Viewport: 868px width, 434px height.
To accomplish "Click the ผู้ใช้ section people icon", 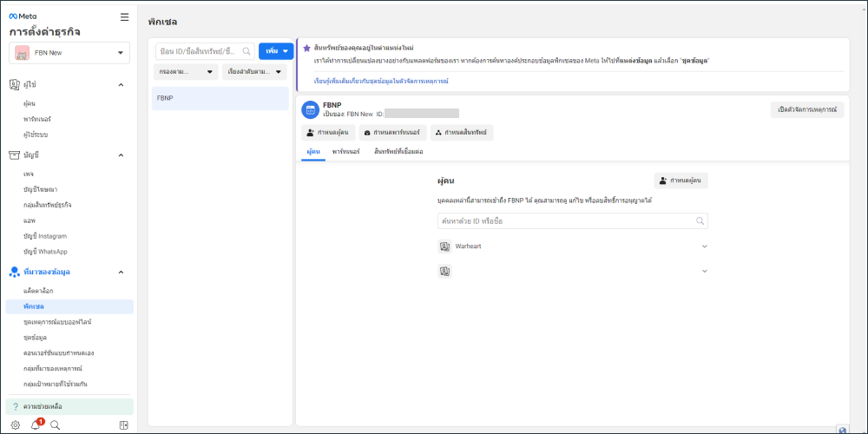I will (15, 85).
